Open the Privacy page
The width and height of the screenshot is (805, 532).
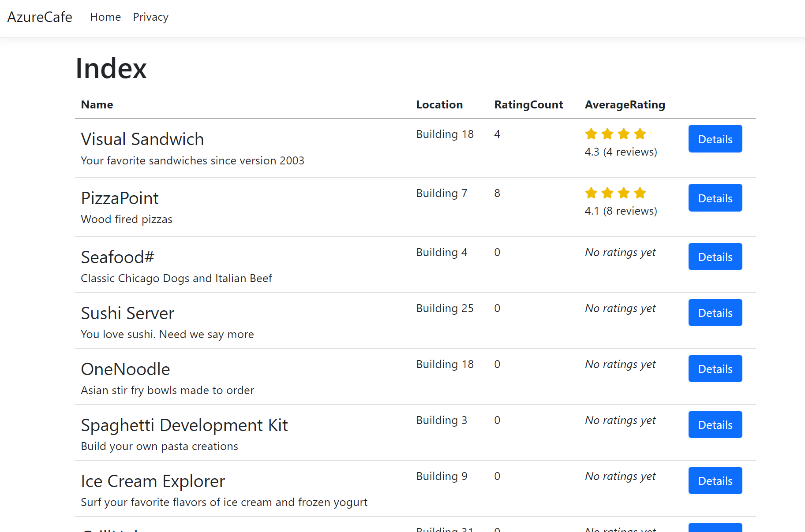click(150, 17)
